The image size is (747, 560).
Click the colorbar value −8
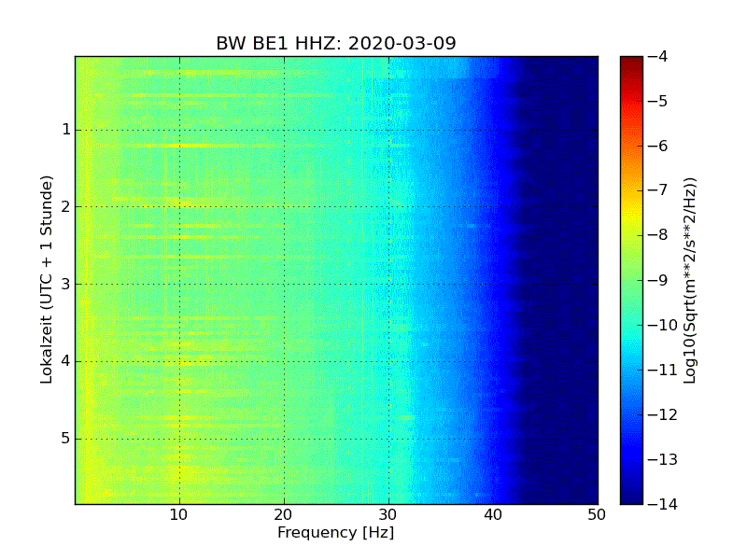(658, 235)
